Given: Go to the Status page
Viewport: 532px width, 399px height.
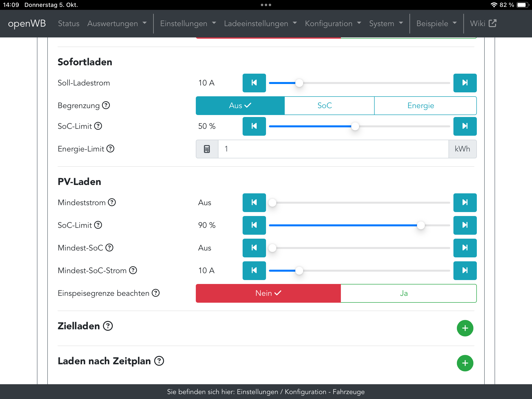Looking at the screenshot, I should click(x=68, y=23).
